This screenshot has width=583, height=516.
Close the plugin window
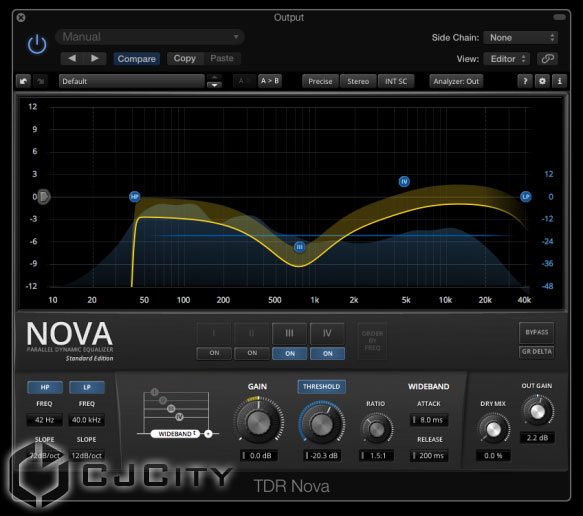(21, 17)
